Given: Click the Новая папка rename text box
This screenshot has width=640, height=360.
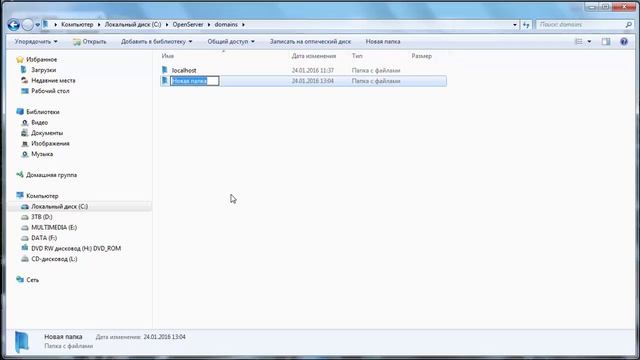Looking at the screenshot, I should click(x=195, y=81).
